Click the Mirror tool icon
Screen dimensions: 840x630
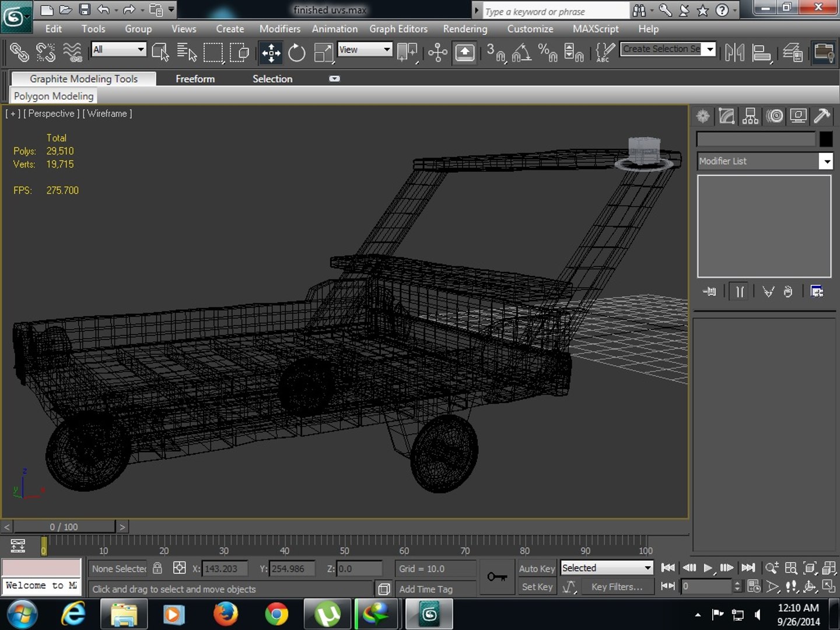click(x=734, y=53)
